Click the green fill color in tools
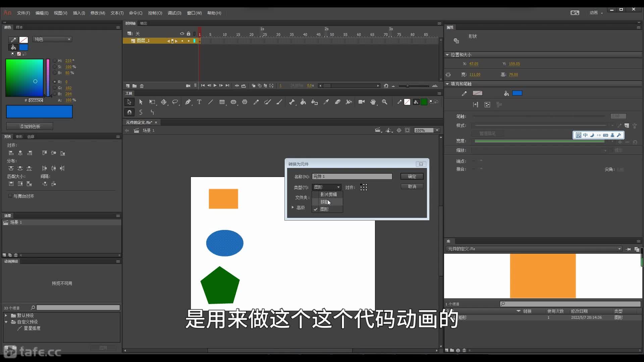This screenshot has height=362, width=644. click(424, 102)
